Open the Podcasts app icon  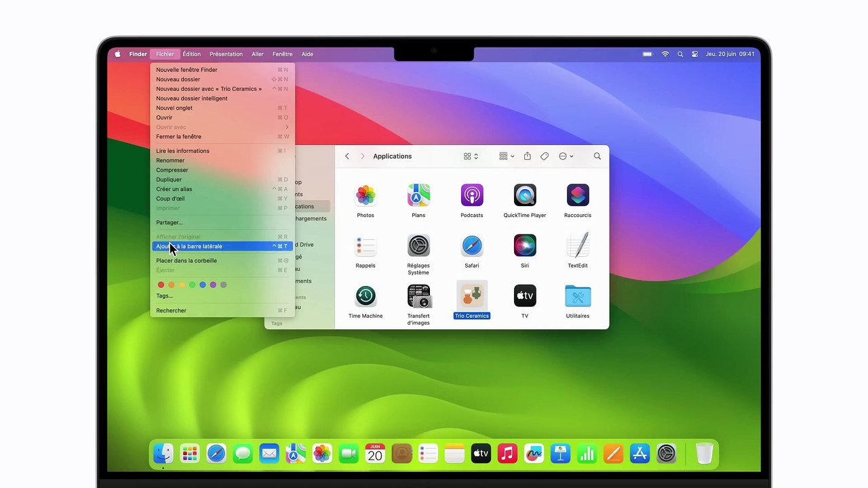(472, 195)
